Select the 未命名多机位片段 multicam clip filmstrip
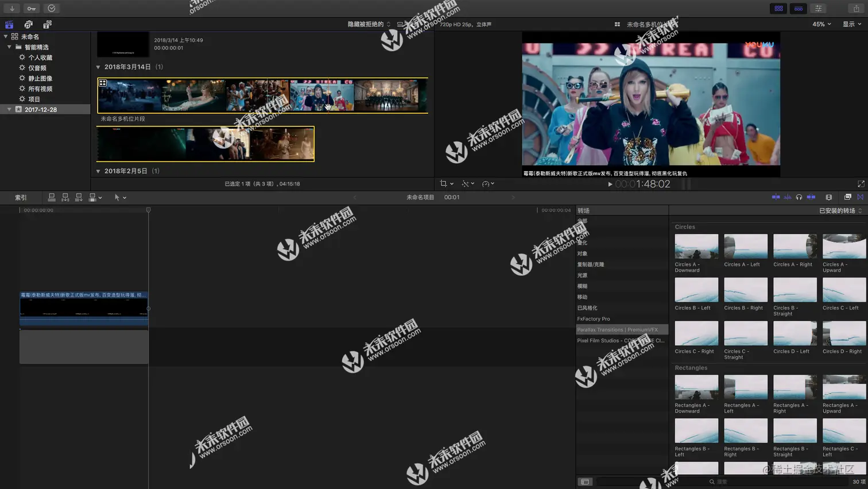 point(262,95)
